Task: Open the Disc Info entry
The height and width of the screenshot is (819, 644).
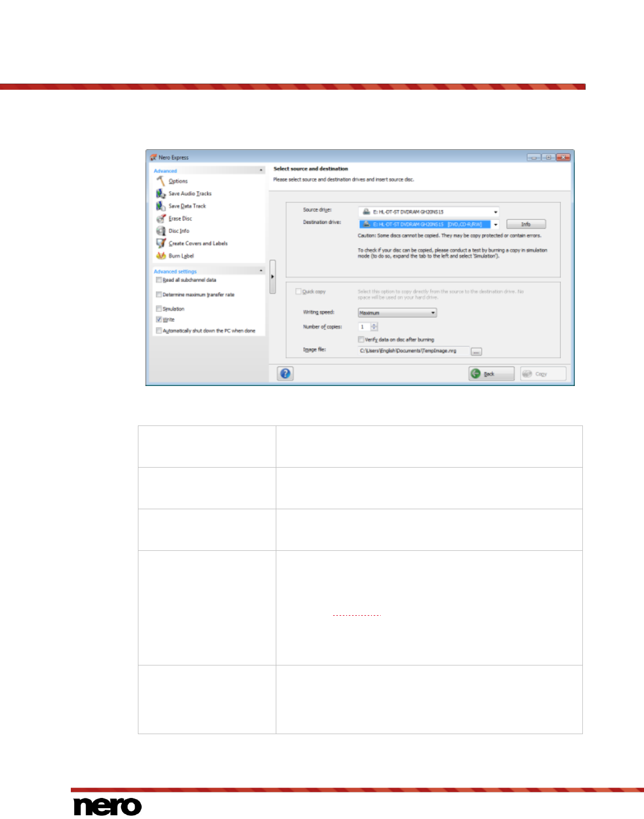Action: pyautogui.click(x=179, y=231)
